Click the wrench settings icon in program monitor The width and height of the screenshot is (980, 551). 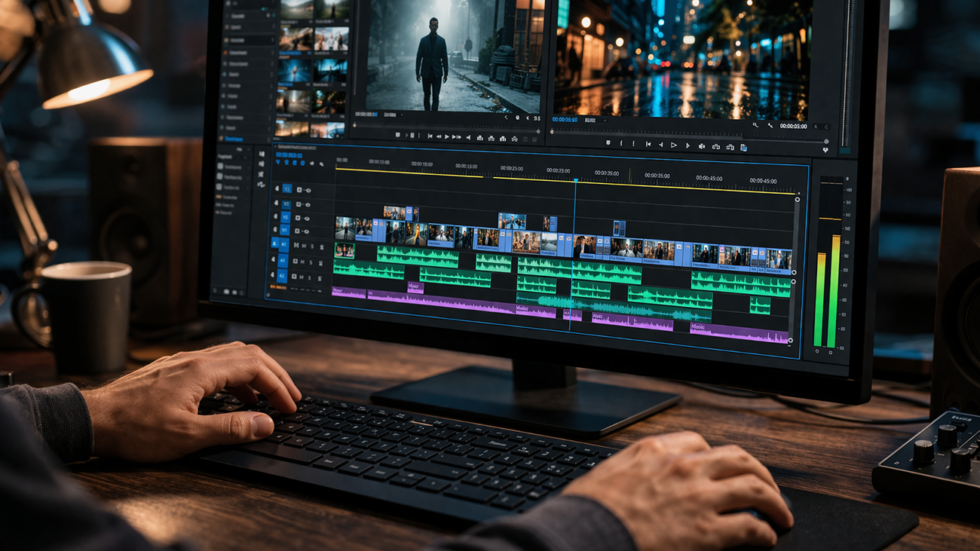coord(770,126)
